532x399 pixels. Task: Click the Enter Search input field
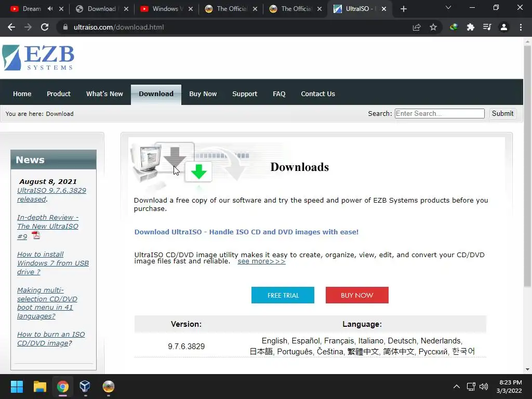point(440,114)
